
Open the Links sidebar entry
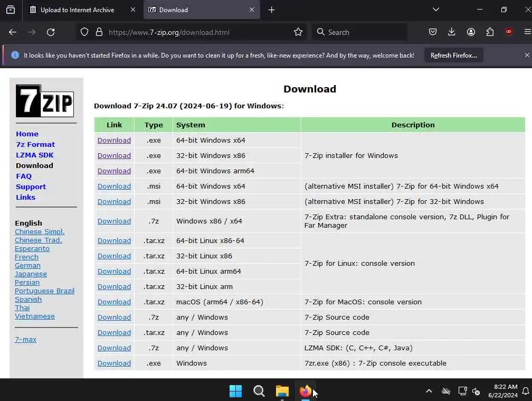[25, 197]
